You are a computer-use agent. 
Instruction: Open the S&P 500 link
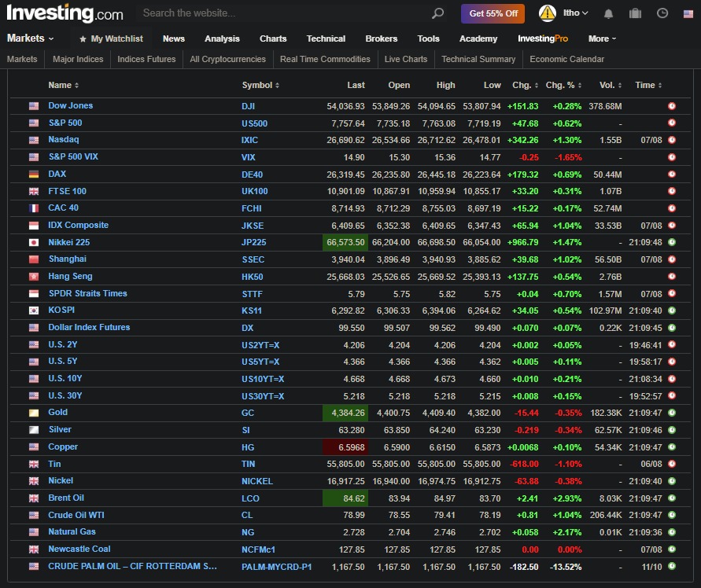(x=65, y=123)
